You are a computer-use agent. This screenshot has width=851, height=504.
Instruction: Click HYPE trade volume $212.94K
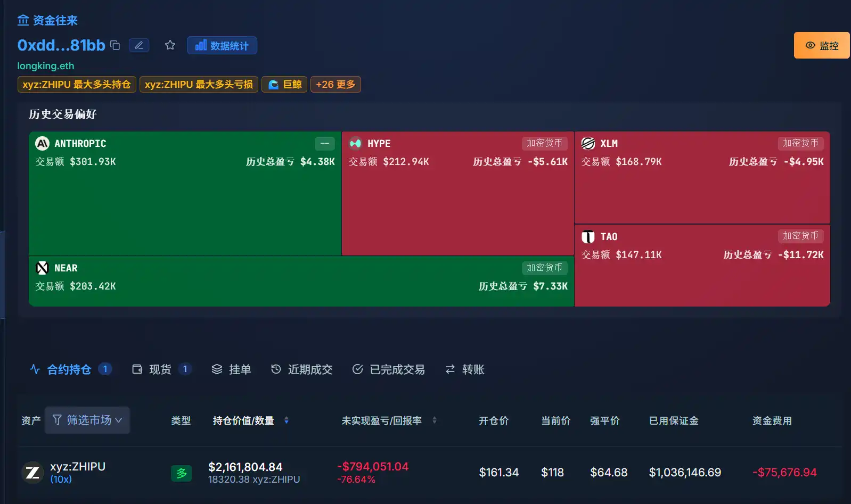pos(406,162)
